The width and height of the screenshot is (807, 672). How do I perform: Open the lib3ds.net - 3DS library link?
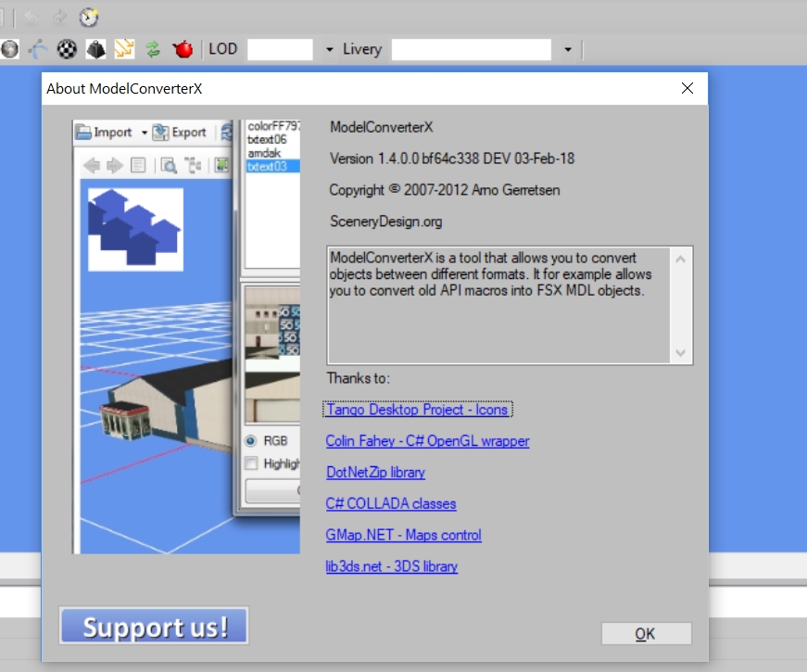coord(392,566)
